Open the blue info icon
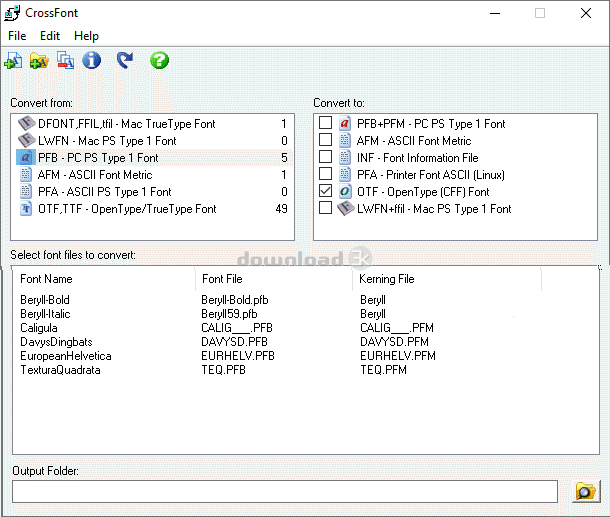This screenshot has height=517, width=610. point(92,61)
